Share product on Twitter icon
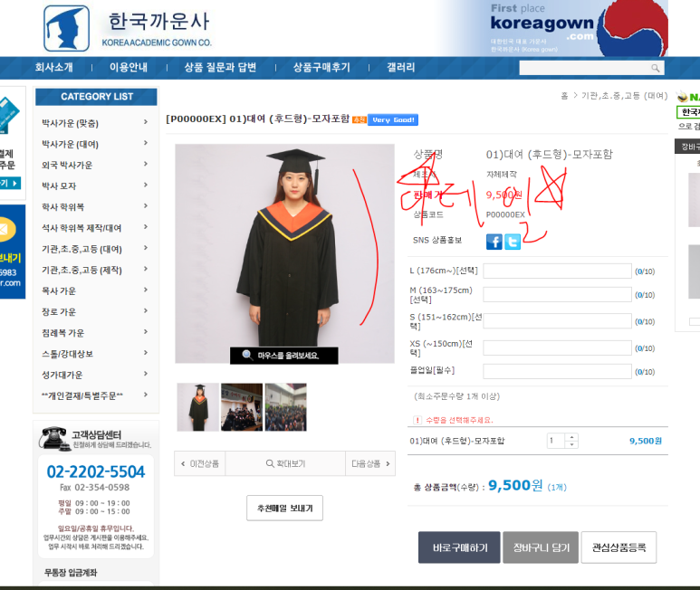Image resolution: width=700 pixels, height=590 pixels. 513,242
